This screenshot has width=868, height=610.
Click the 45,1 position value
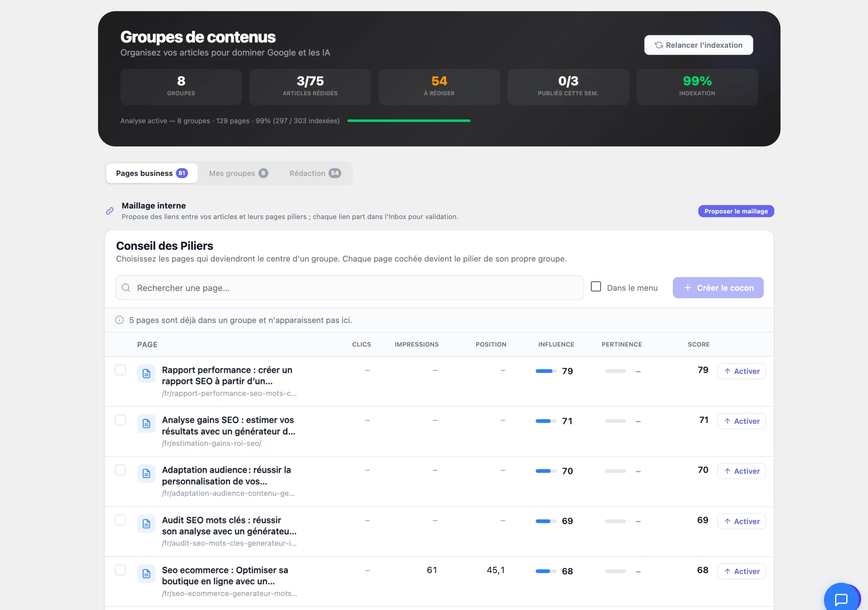(496, 570)
